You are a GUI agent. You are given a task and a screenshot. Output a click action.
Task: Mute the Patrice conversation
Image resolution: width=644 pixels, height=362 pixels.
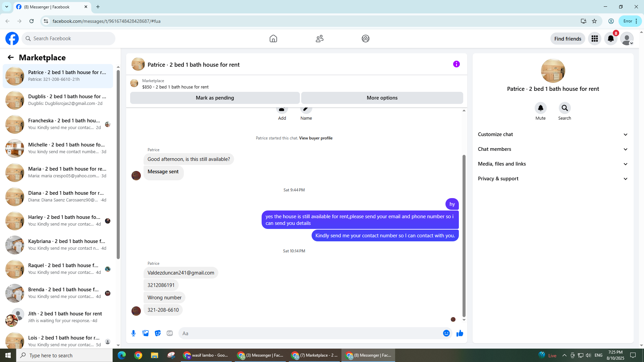pos(540,108)
